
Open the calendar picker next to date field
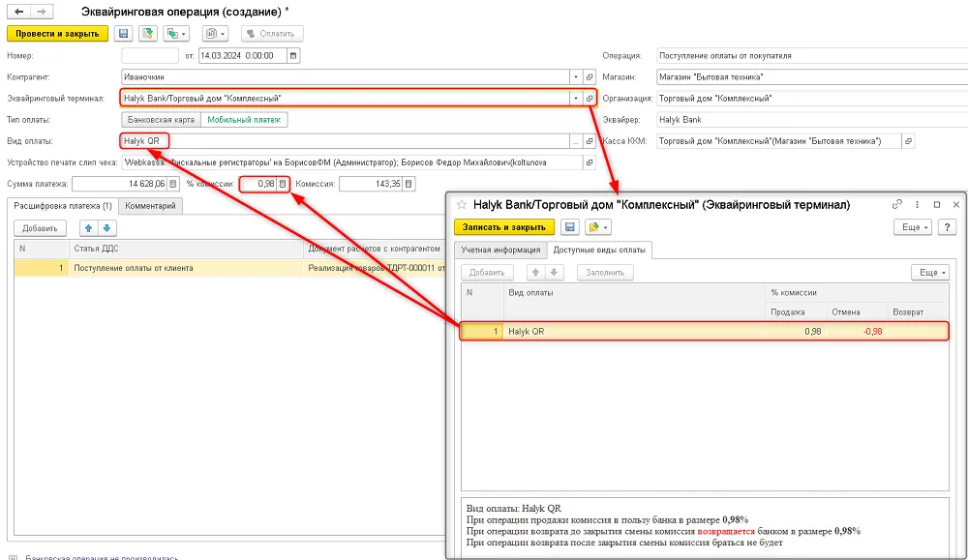293,55
